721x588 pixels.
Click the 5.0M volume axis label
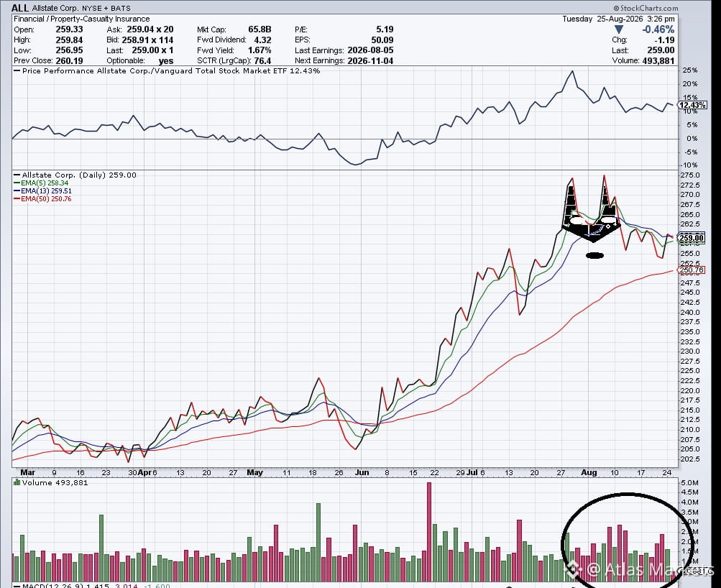click(690, 483)
